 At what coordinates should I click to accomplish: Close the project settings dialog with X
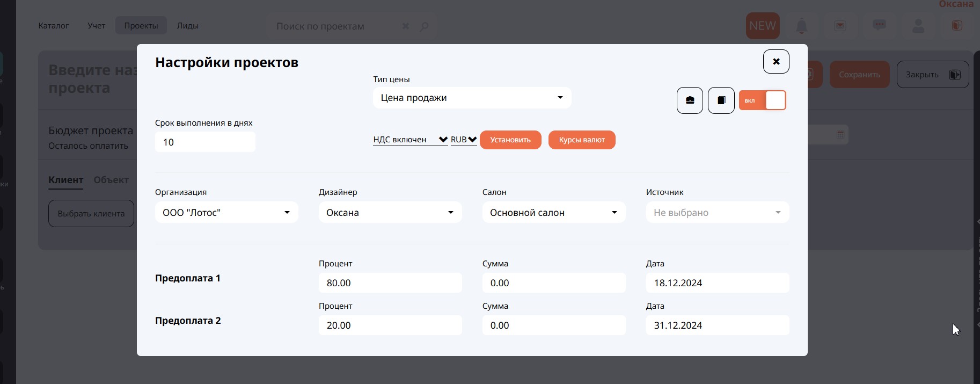pos(776,61)
